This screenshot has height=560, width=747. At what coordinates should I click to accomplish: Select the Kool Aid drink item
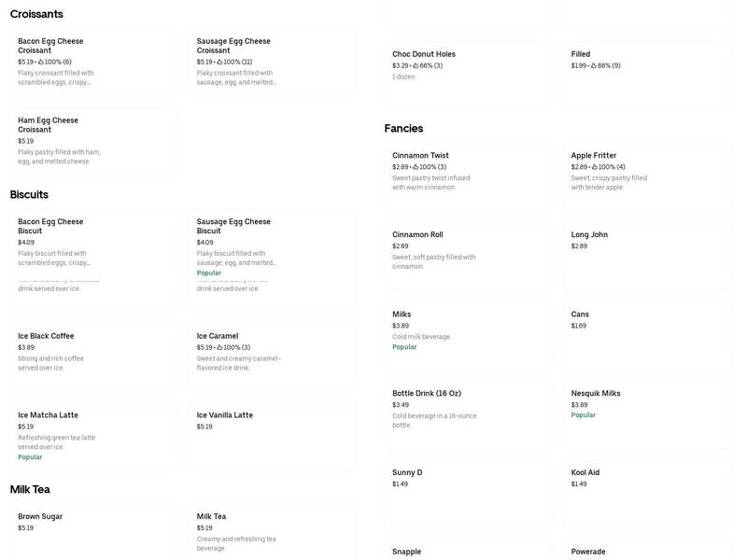click(x=647, y=495)
